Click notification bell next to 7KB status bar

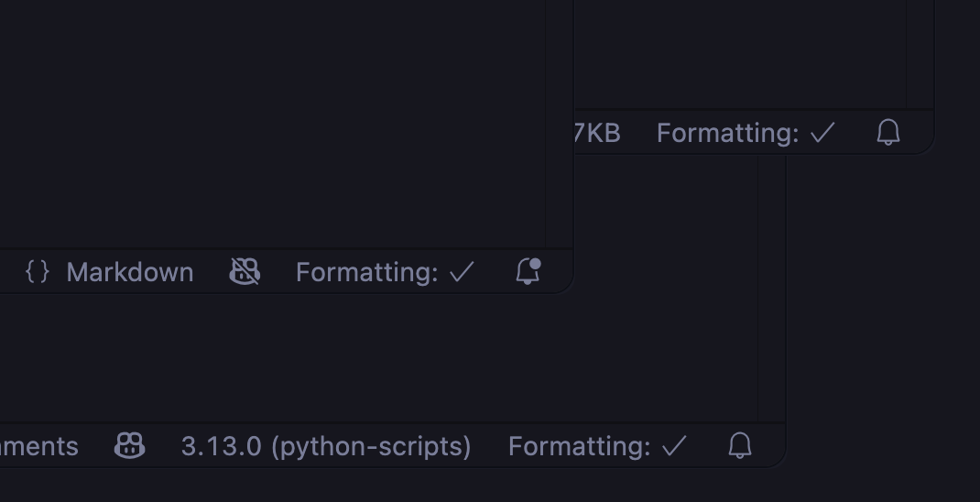click(888, 133)
